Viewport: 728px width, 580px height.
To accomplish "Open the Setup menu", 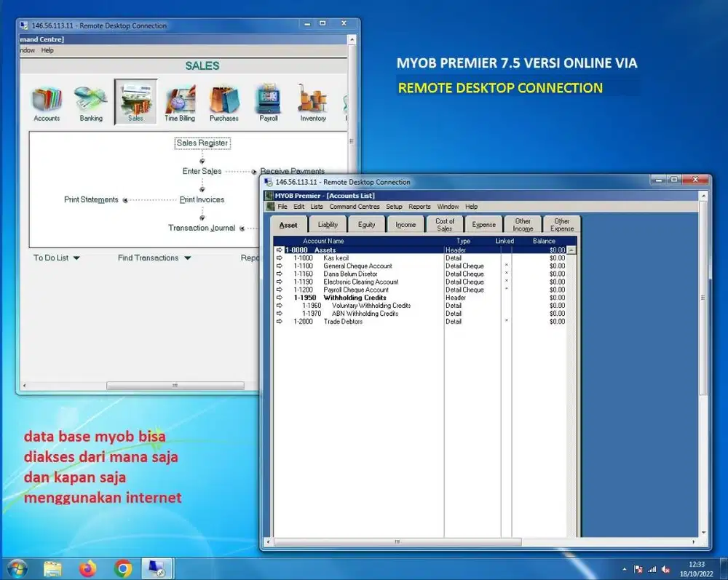I will [394, 206].
